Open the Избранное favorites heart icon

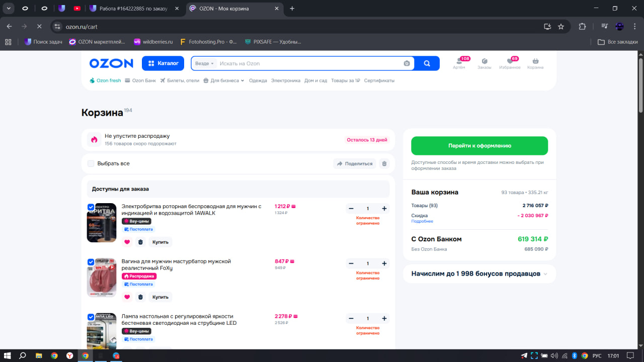[x=510, y=62]
